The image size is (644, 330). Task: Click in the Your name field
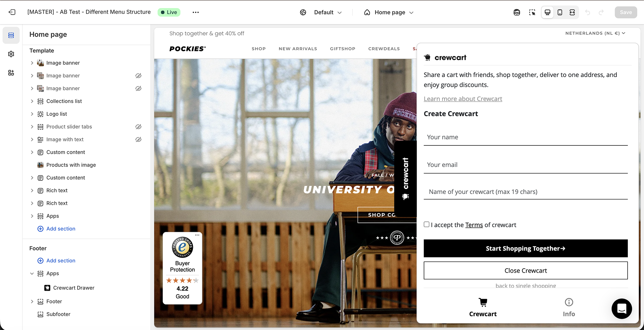click(526, 137)
